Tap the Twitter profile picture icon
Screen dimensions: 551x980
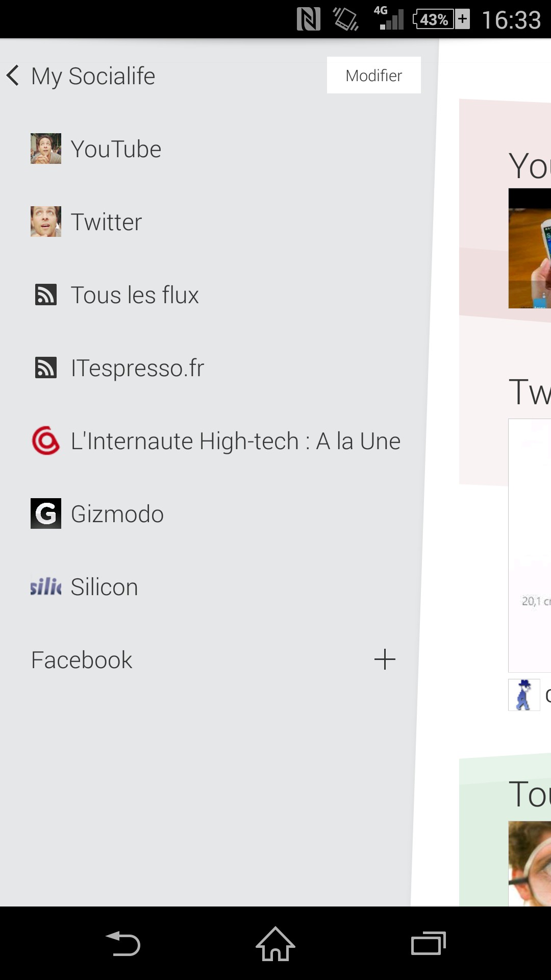pyautogui.click(x=46, y=222)
